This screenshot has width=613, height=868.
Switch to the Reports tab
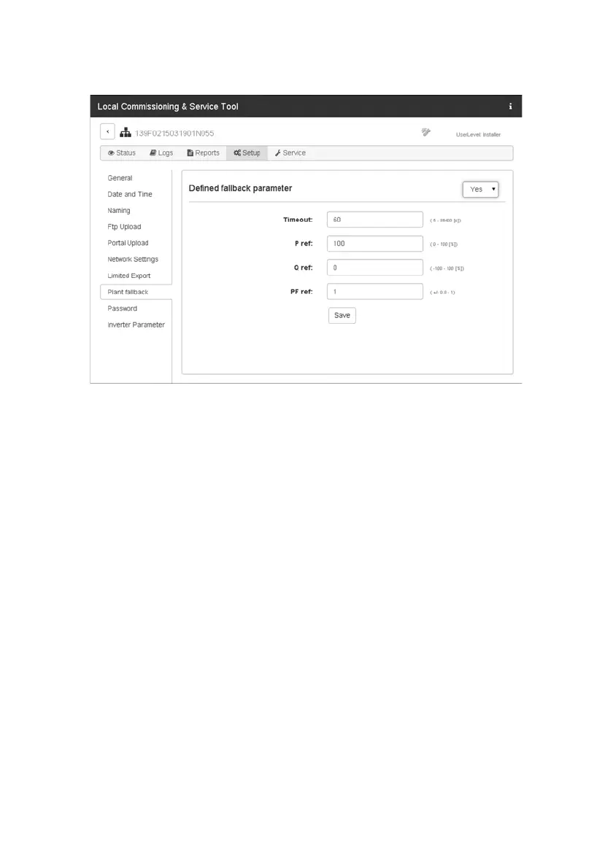pos(203,152)
